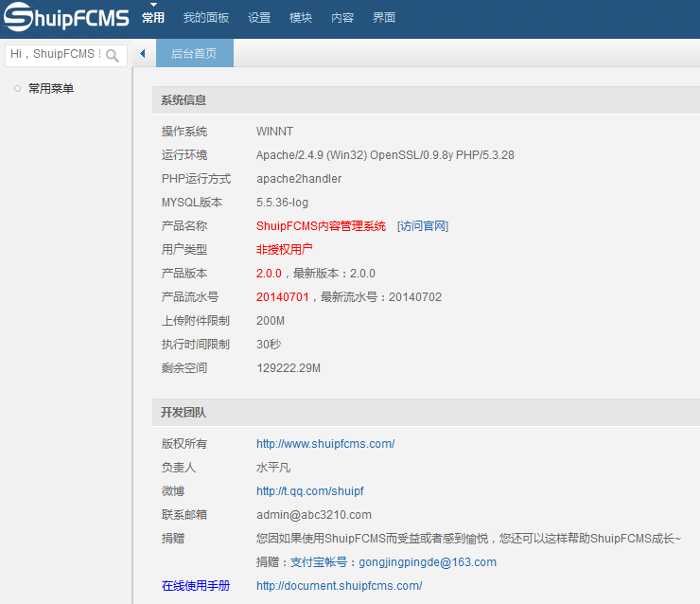The height and width of the screenshot is (604, 700).
Task: Switch to the 界面 menu
Action: pos(384,18)
